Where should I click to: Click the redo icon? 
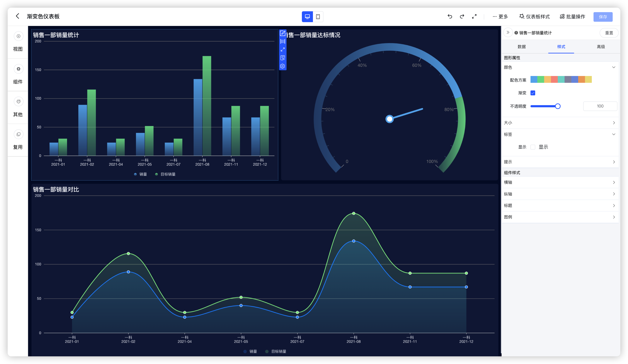(462, 16)
